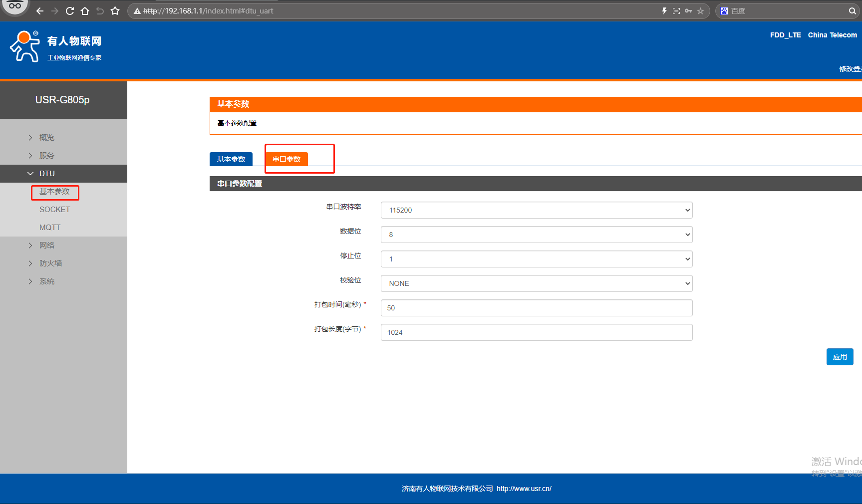This screenshot has height=504, width=862.
Task: Click the saved password key icon
Action: [x=688, y=11]
